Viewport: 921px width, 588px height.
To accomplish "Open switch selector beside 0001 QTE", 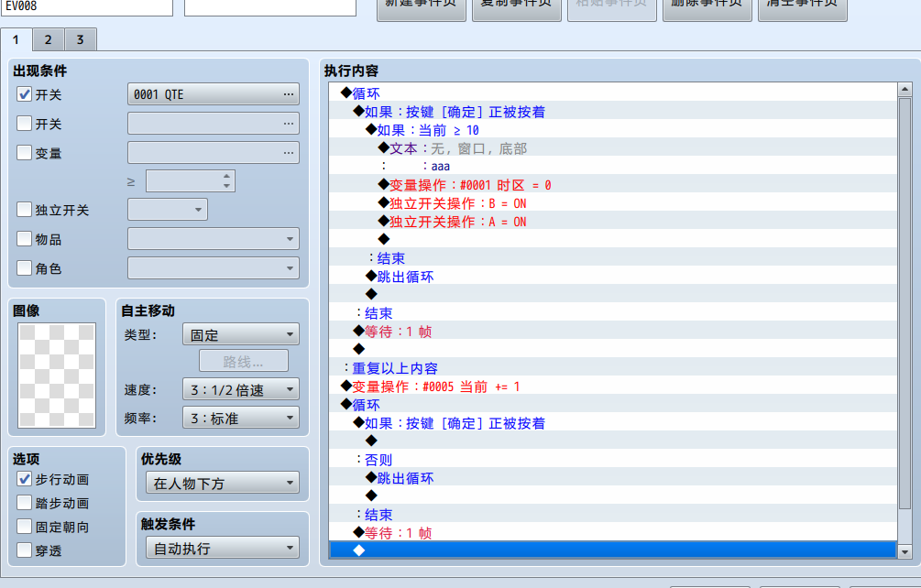I will pyautogui.click(x=288, y=94).
